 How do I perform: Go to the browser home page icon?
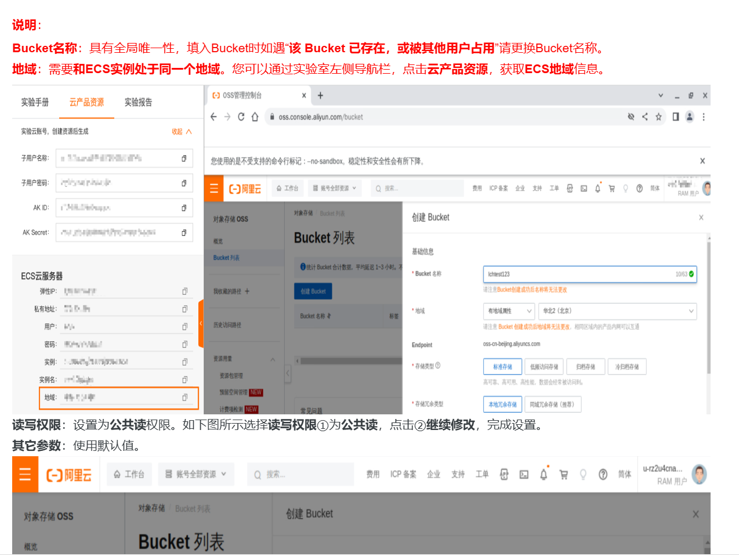pyautogui.click(x=255, y=117)
